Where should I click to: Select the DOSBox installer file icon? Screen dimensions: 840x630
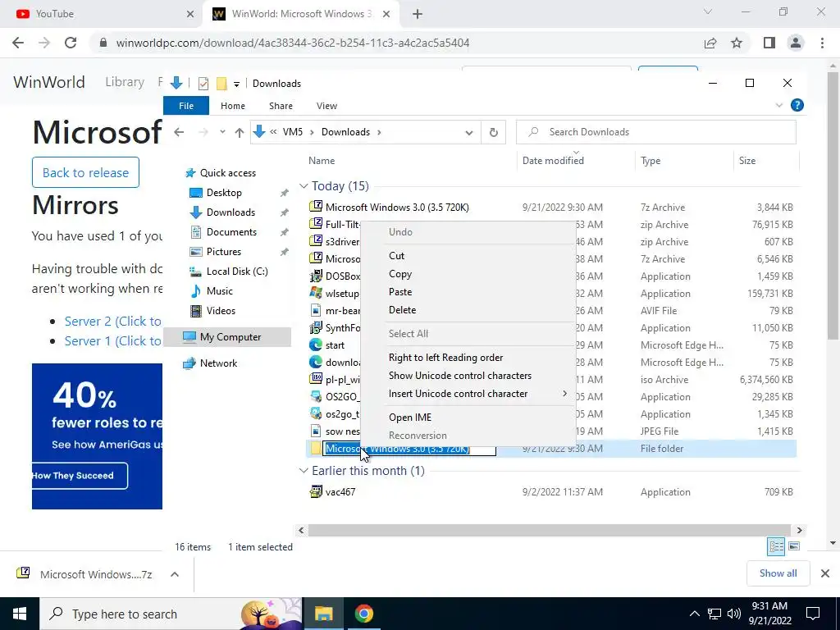click(x=316, y=276)
